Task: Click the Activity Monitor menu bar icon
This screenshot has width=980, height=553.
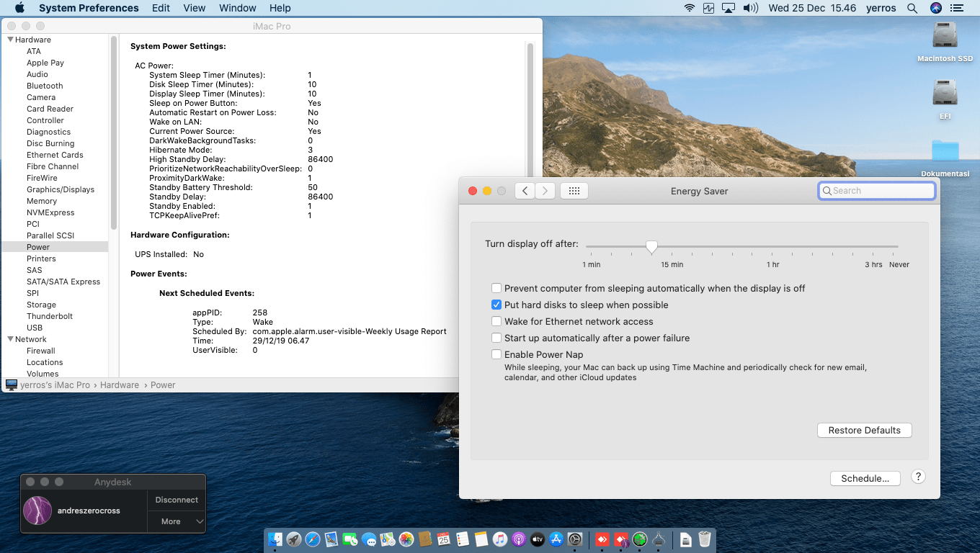Action: point(708,8)
